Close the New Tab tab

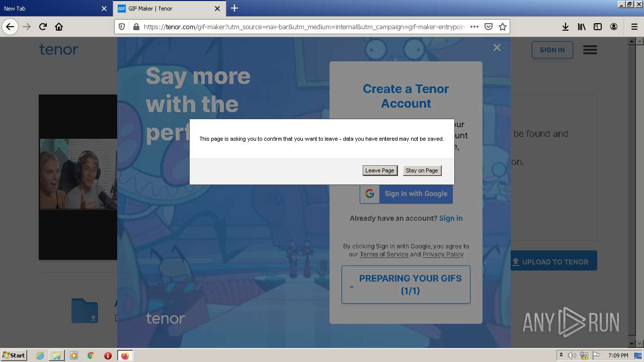pos(104,9)
